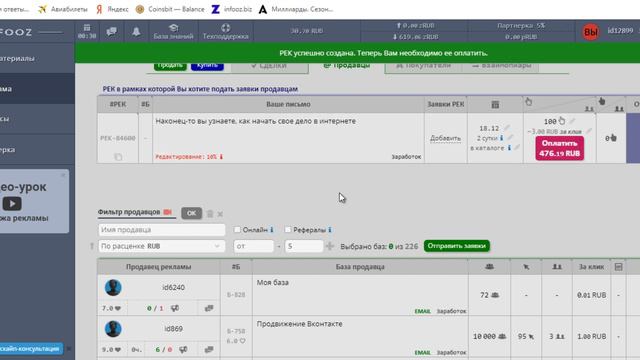Apply seller filter with OK button
The width and height of the screenshot is (640, 360).
click(x=191, y=213)
